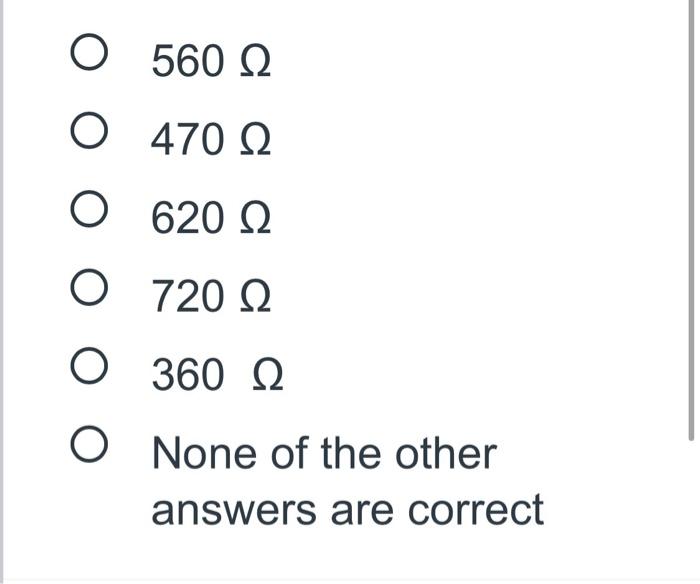Screen dimensions: 700x584
Task: Click the '360' answer label text
Action: pyautogui.click(x=188, y=374)
